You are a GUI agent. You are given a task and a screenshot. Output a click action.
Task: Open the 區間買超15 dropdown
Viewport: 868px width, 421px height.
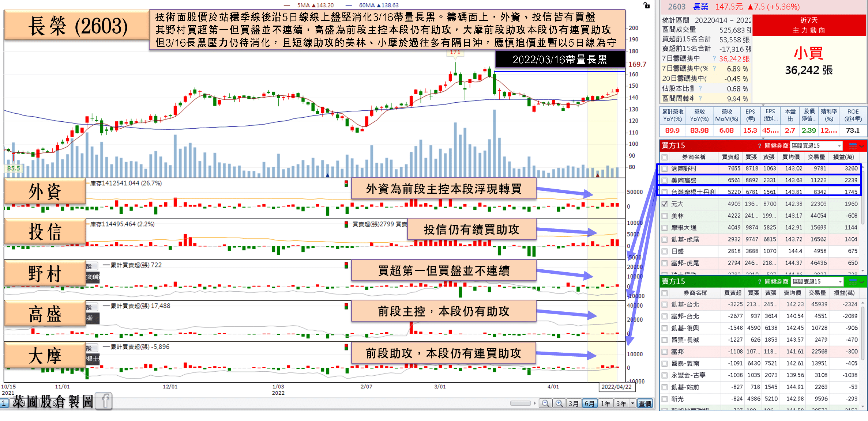tap(816, 146)
